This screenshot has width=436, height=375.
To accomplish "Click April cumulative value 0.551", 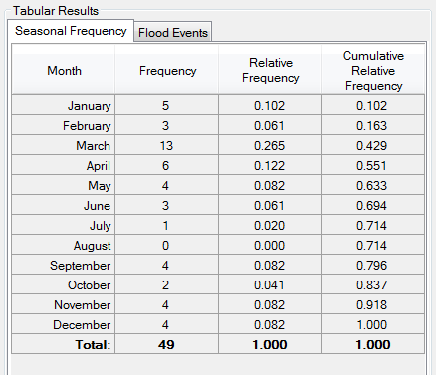I will coord(373,165).
